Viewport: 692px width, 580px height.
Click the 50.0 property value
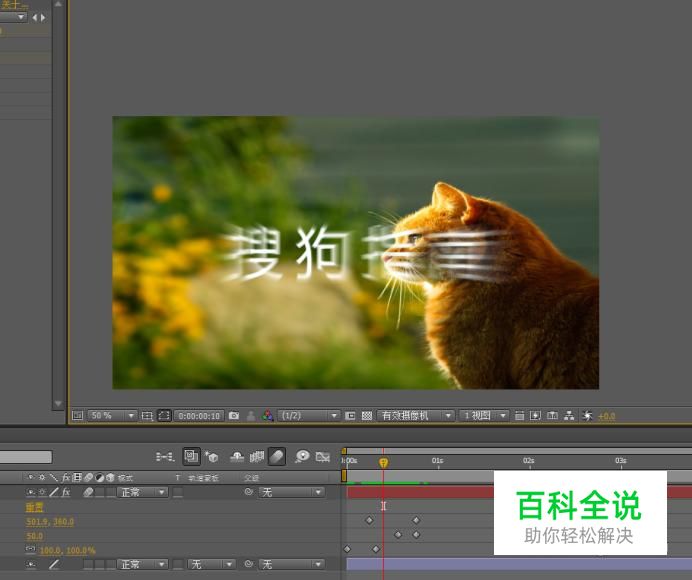point(35,536)
